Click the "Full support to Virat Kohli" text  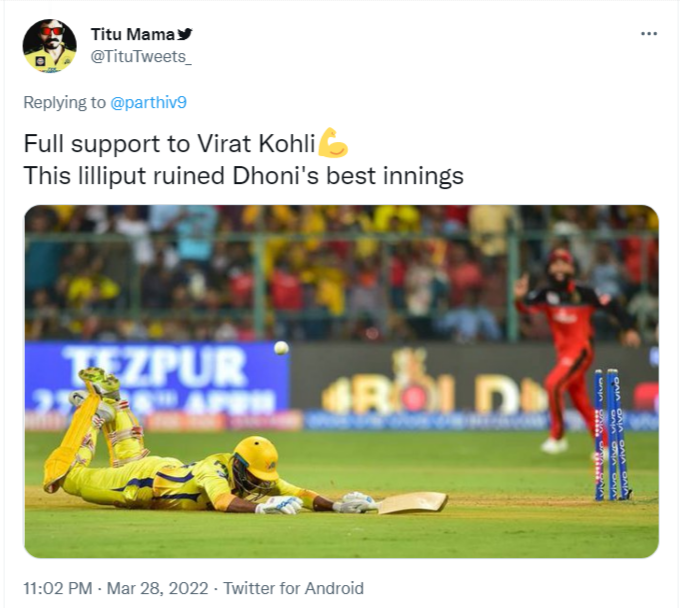point(169,144)
